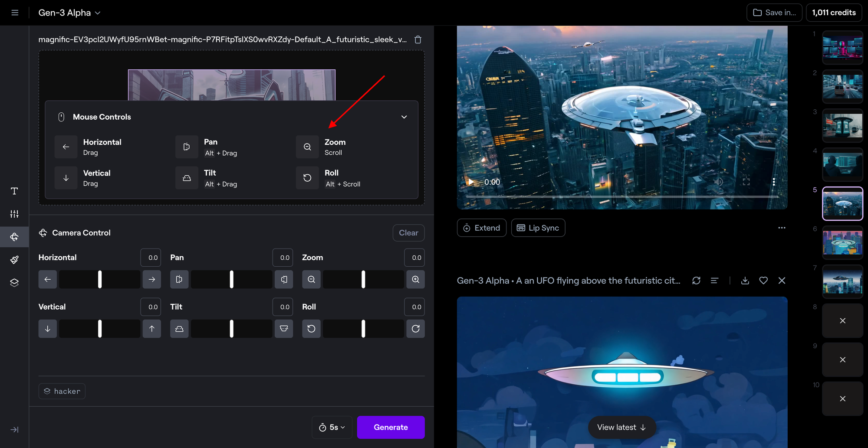Collapse the Mouse Controls panel

coord(404,117)
